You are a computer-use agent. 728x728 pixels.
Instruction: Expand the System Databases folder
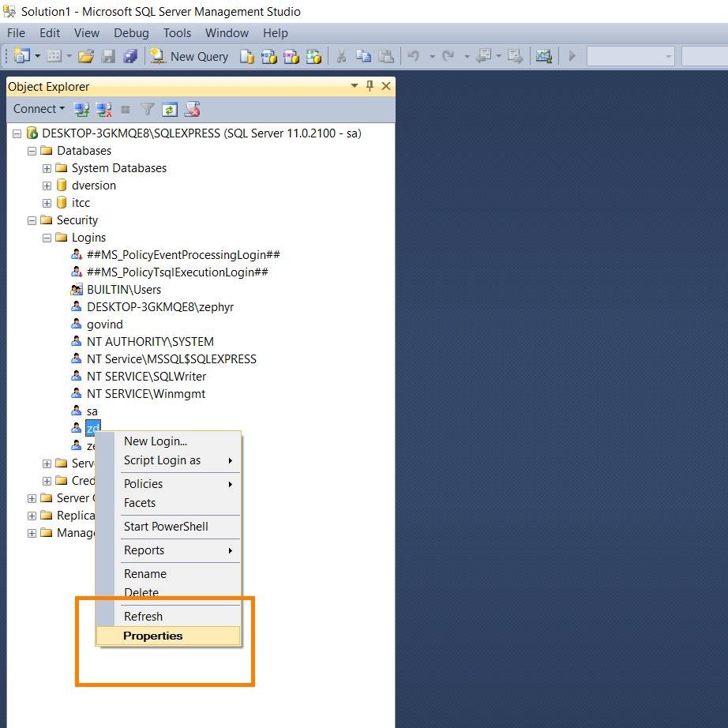tap(47, 168)
